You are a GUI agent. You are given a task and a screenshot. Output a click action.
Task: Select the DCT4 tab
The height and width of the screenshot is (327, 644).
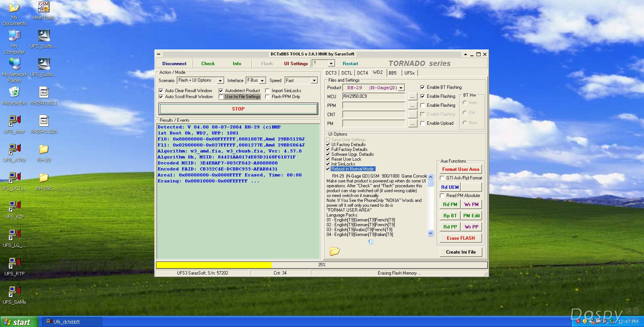click(x=362, y=73)
